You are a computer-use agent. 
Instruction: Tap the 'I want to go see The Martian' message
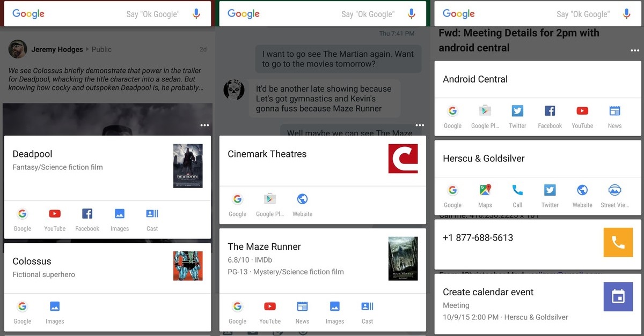coord(338,59)
